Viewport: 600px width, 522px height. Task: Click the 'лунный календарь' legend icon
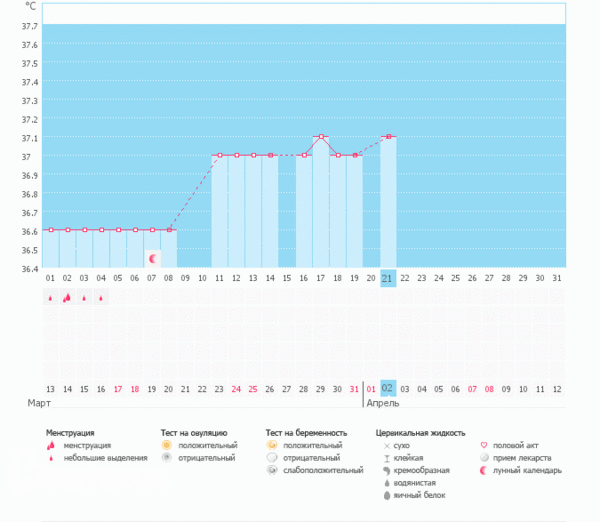click(484, 470)
